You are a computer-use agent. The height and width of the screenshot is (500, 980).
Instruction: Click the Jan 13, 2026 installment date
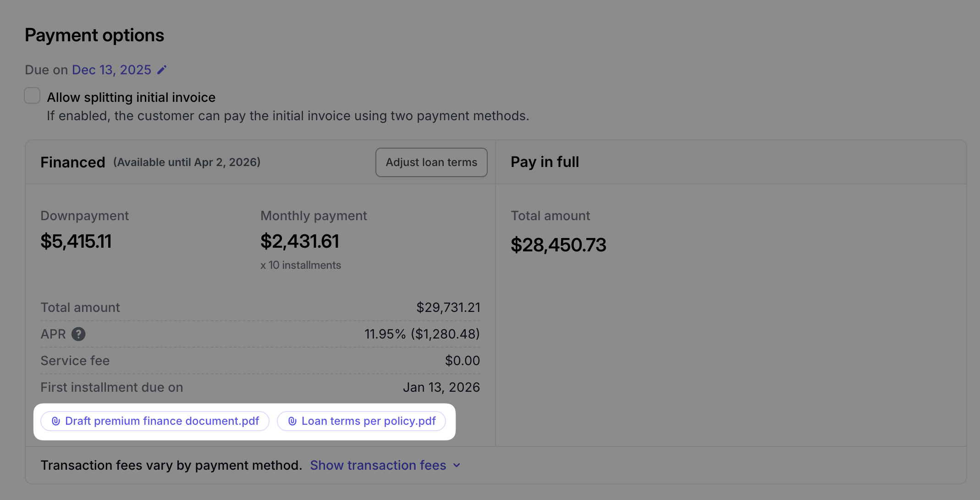coord(441,387)
